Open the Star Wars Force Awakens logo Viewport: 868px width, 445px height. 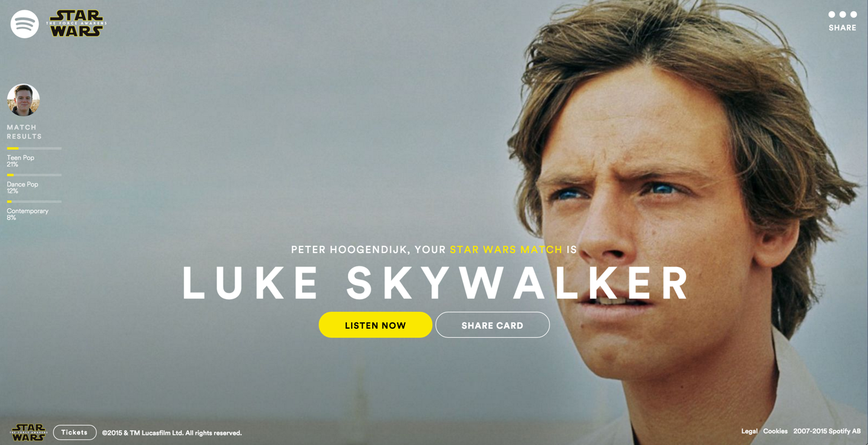click(x=76, y=24)
